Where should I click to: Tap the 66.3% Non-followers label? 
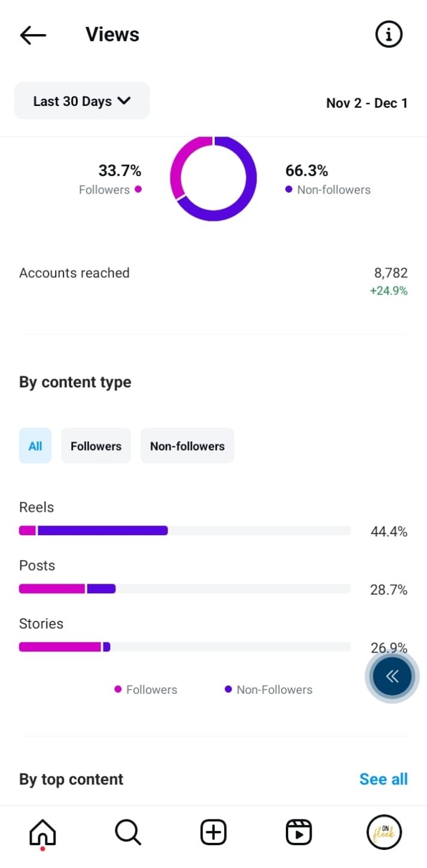pyautogui.click(x=328, y=179)
